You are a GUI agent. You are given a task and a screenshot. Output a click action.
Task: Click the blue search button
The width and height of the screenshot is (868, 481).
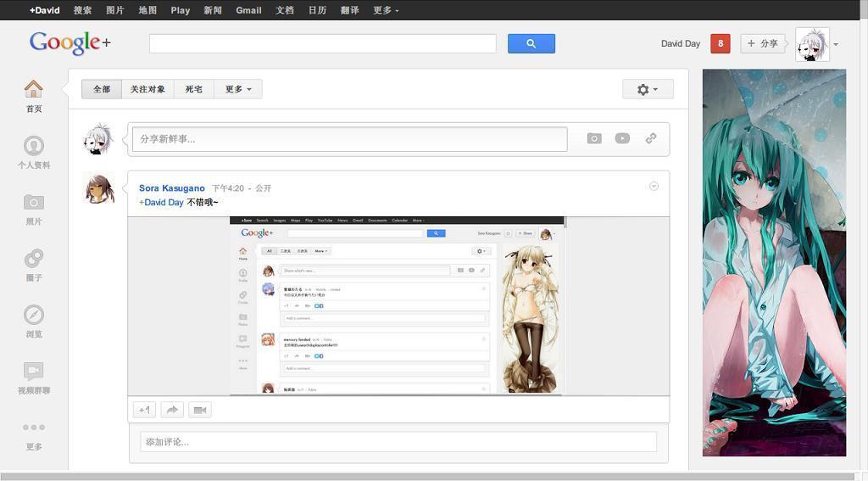pos(531,43)
